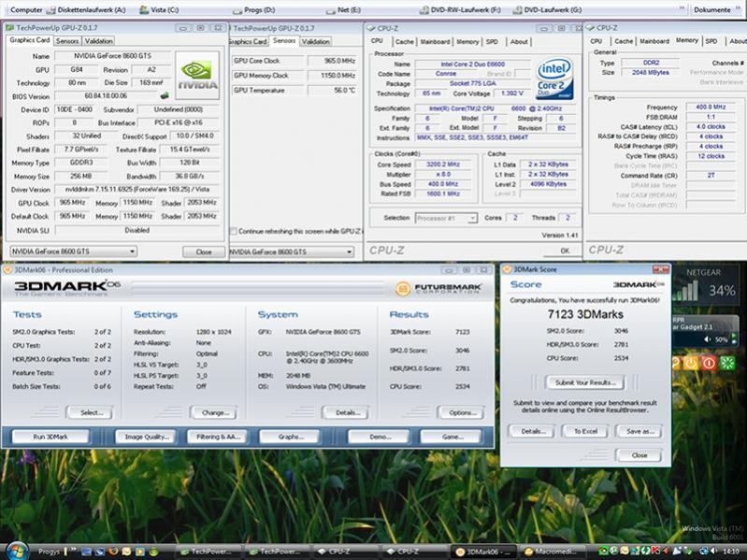Click the Net (E:) drive icon
747x560 pixels.
click(330, 10)
